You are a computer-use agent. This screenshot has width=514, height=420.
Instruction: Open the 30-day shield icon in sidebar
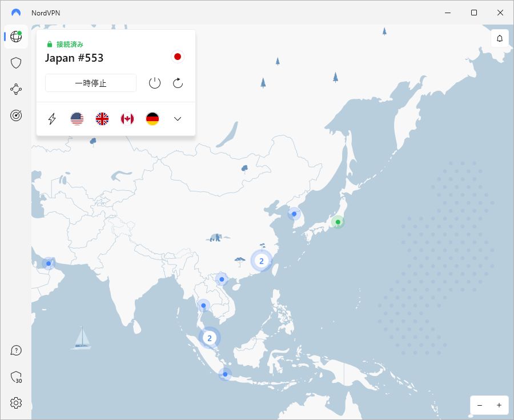(16, 377)
